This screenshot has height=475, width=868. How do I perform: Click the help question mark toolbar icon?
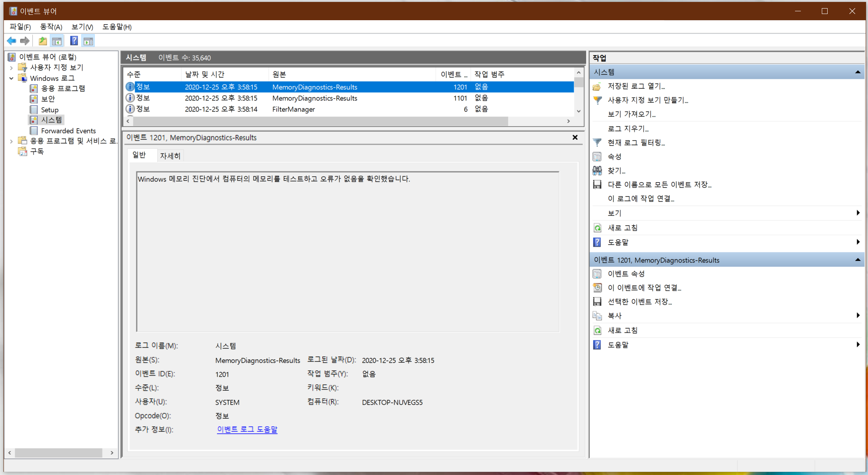tap(74, 41)
